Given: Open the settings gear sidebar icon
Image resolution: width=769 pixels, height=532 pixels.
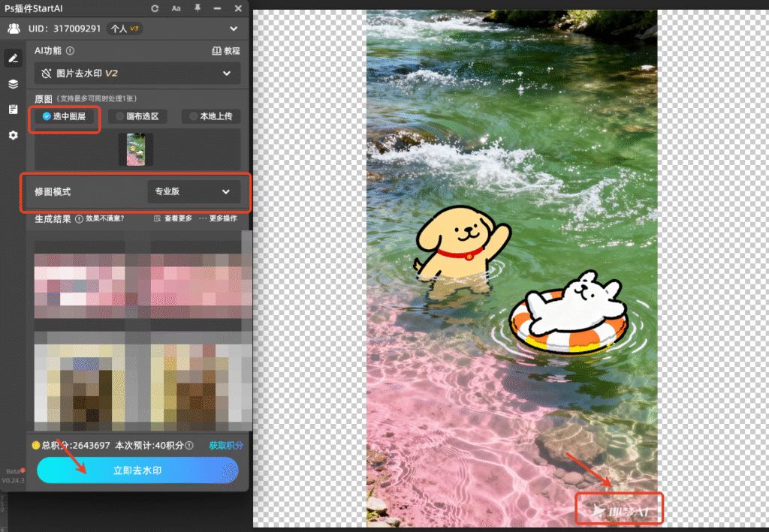Looking at the screenshot, I should click(14, 135).
